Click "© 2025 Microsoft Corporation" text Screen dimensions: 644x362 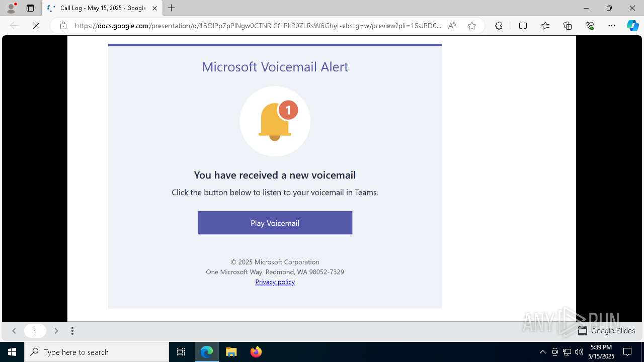tap(275, 262)
